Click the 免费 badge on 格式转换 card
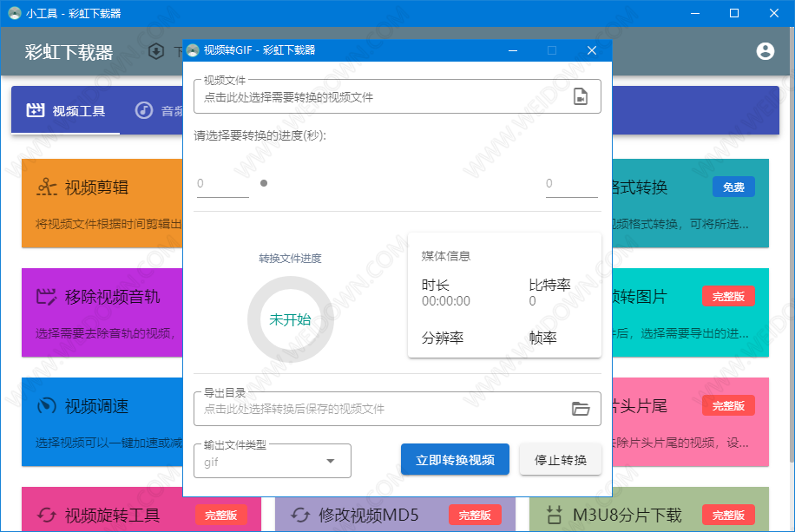This screenshot has height=532, width=795. [x=733, y=187]
